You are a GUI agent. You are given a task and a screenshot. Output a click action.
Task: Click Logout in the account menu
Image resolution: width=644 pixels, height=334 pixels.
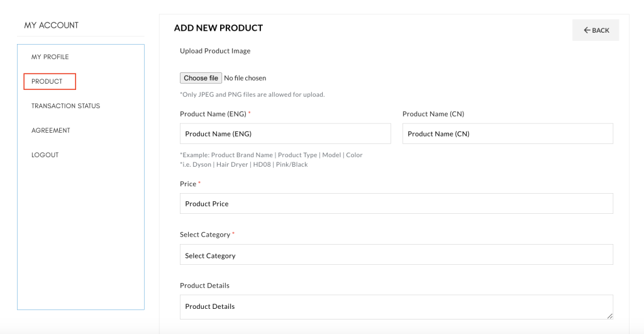45,155
